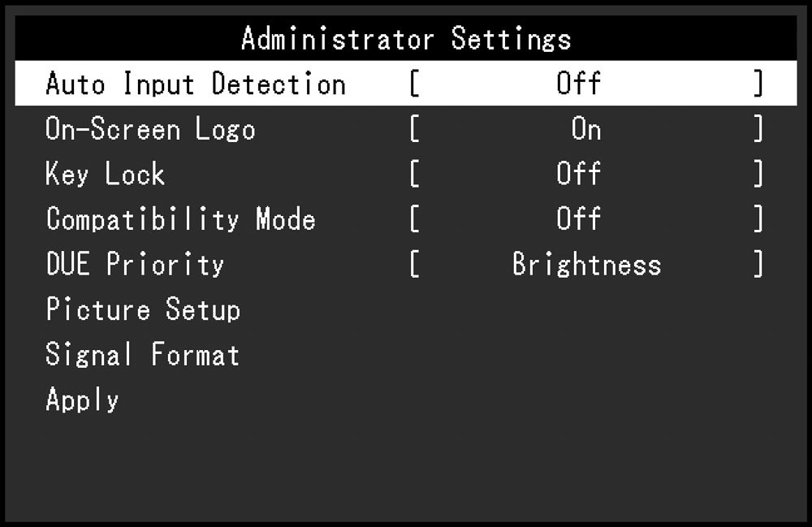Screen dimensions: 812x527
Task: Select the Compatibility Mode option
Action: click(x=181, y=218)
